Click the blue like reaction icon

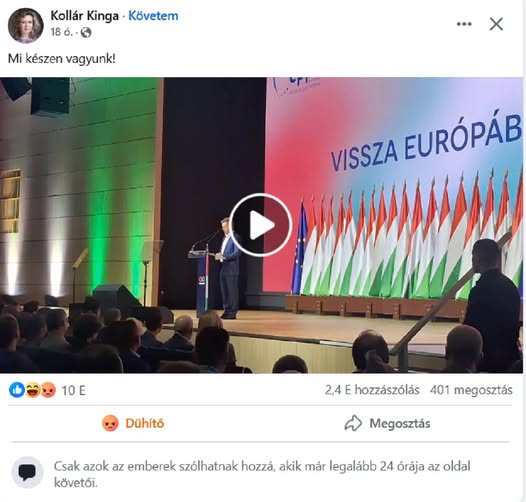click(x=17, y=390)
